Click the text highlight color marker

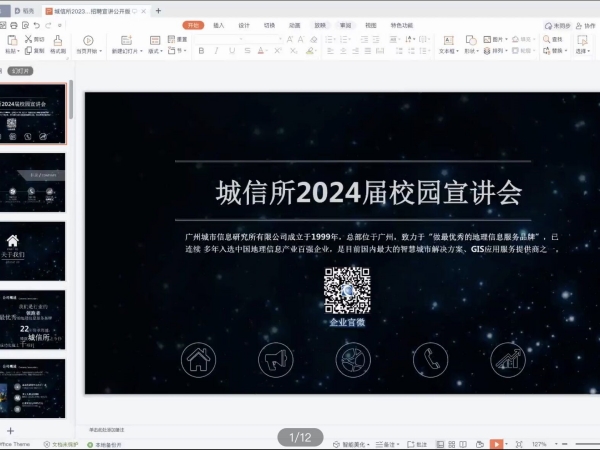310,51
